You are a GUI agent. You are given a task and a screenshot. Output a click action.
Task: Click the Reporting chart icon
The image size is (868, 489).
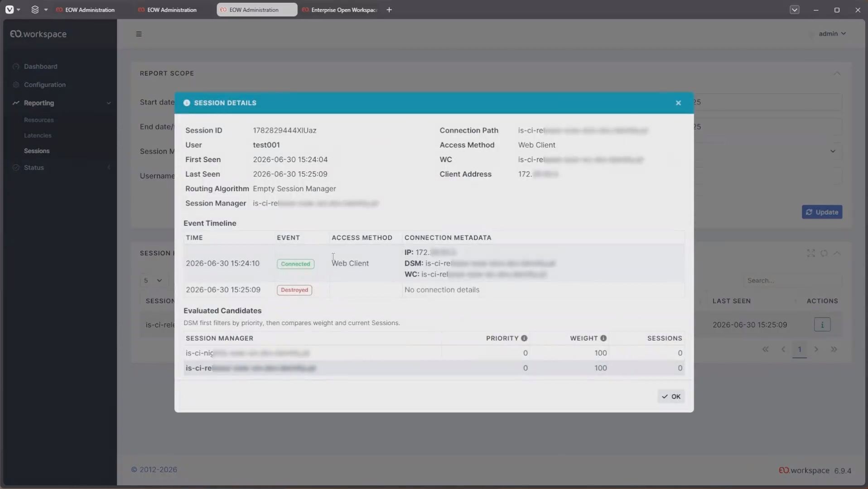[x=16, y=103]
